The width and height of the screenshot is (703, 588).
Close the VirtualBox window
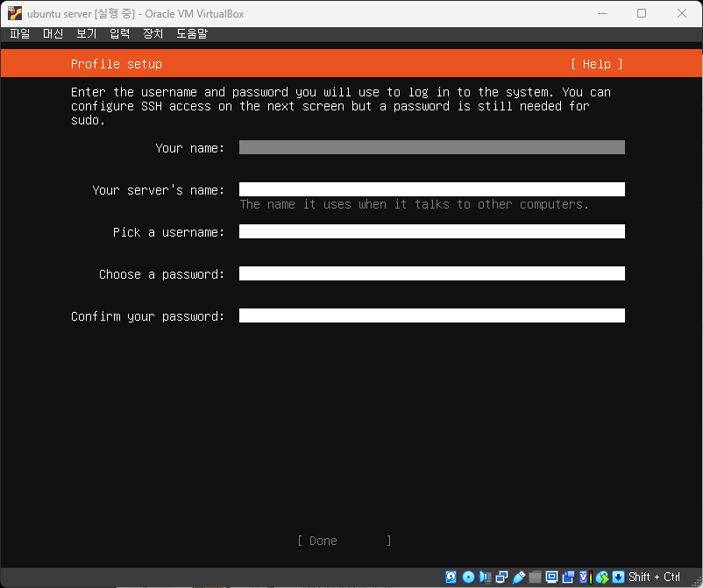(681, 13)
